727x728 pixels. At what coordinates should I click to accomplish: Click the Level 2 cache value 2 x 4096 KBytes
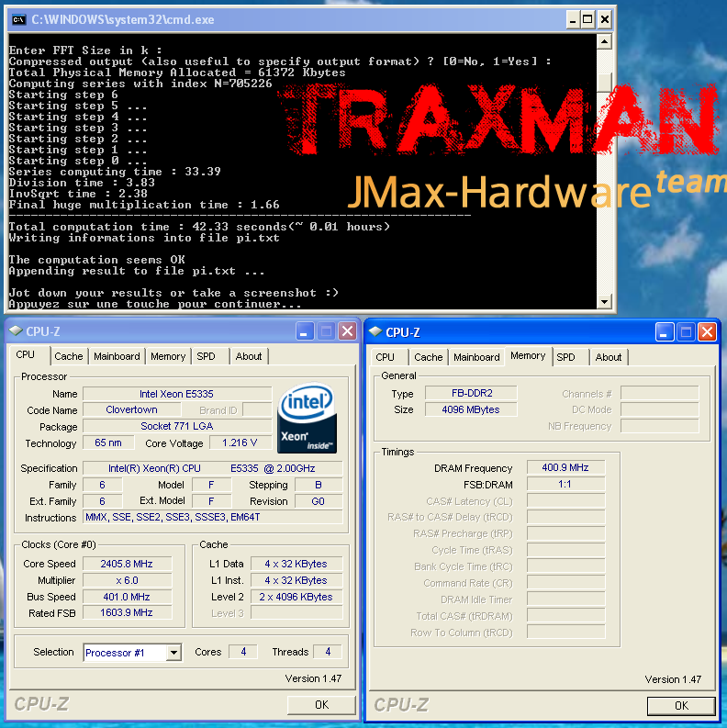tap(296, 597)
